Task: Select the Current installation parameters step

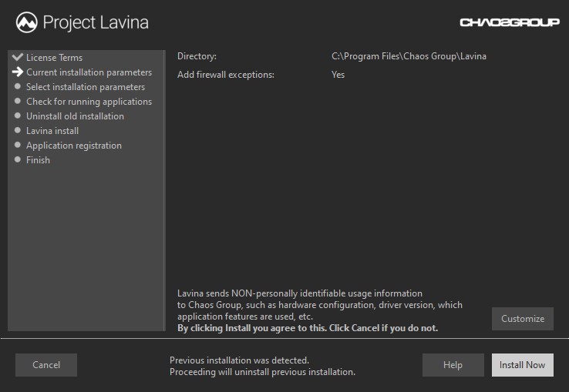Action: [x=89, y=72]
